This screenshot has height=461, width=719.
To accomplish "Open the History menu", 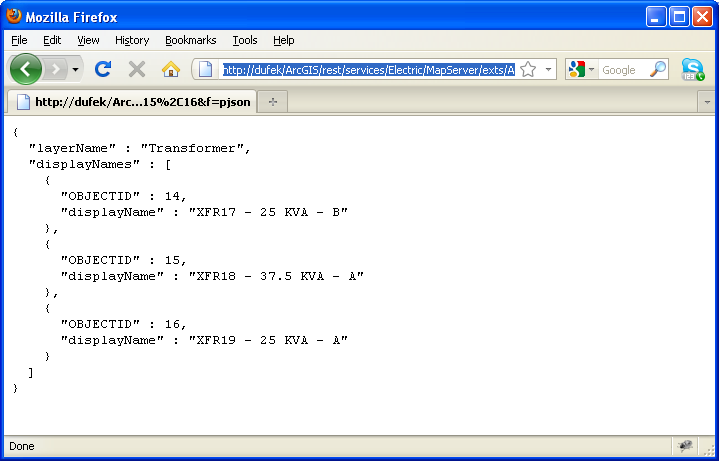I will 131,40.
